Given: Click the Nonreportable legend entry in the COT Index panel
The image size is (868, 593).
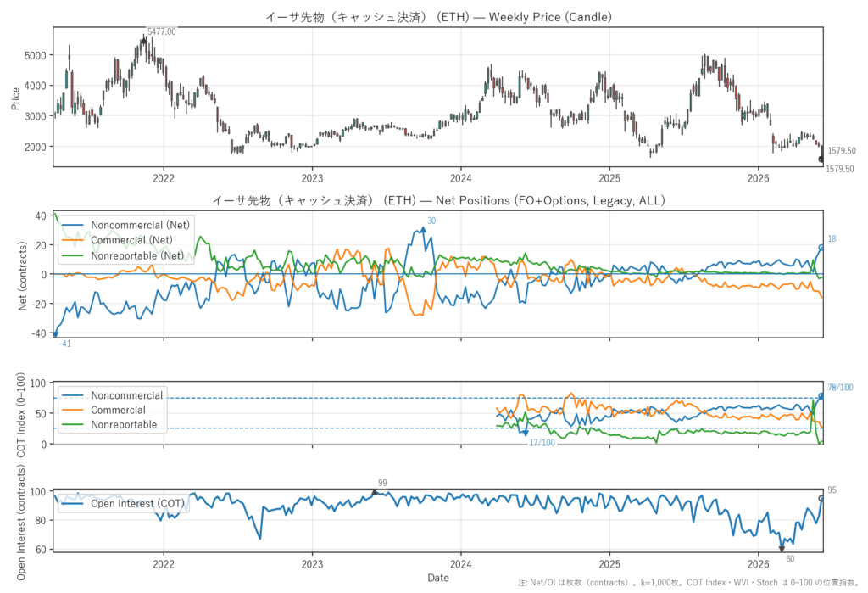Looking at the screenshot, I should click(109, 424).
